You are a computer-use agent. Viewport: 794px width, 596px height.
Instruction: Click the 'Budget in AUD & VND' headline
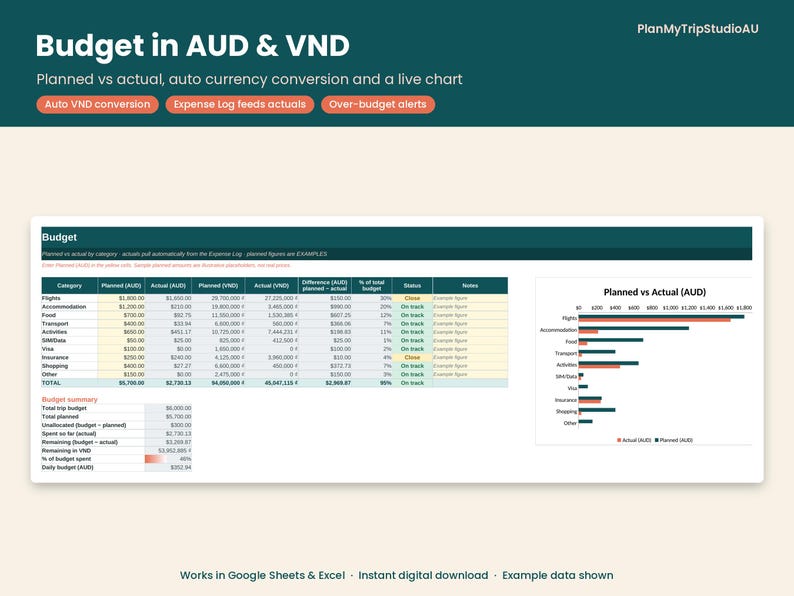[192, 46]
